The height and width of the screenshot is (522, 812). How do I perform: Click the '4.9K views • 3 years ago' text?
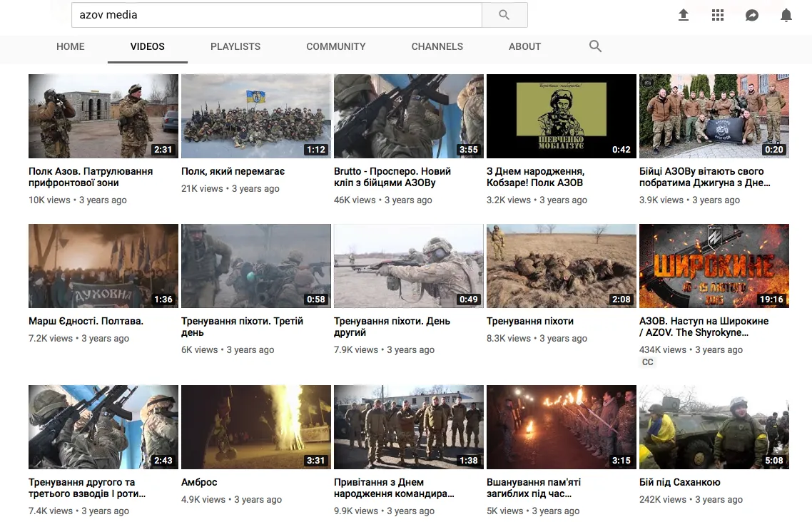point(231,500)
